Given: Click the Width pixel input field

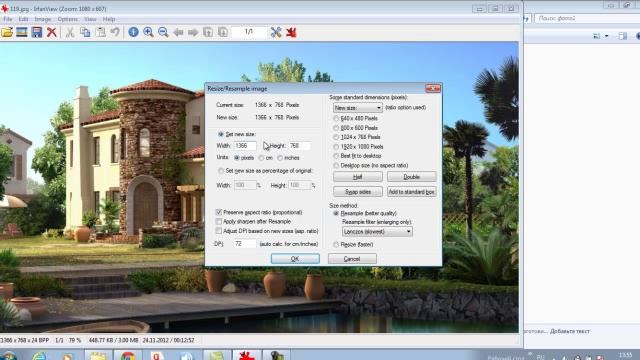Looking at the screenshot, I should pos(245,146).
